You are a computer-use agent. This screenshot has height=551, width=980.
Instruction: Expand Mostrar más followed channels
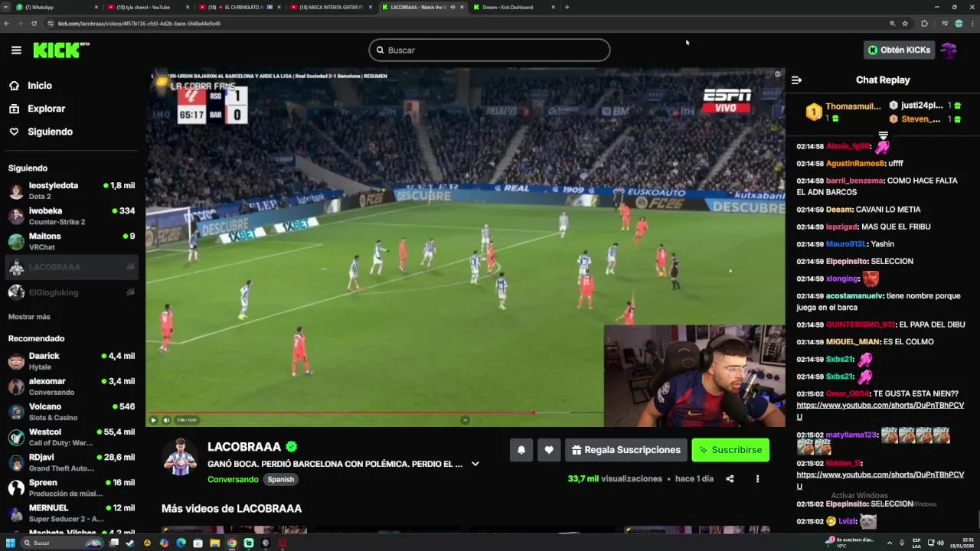click(x=29, y=317)
